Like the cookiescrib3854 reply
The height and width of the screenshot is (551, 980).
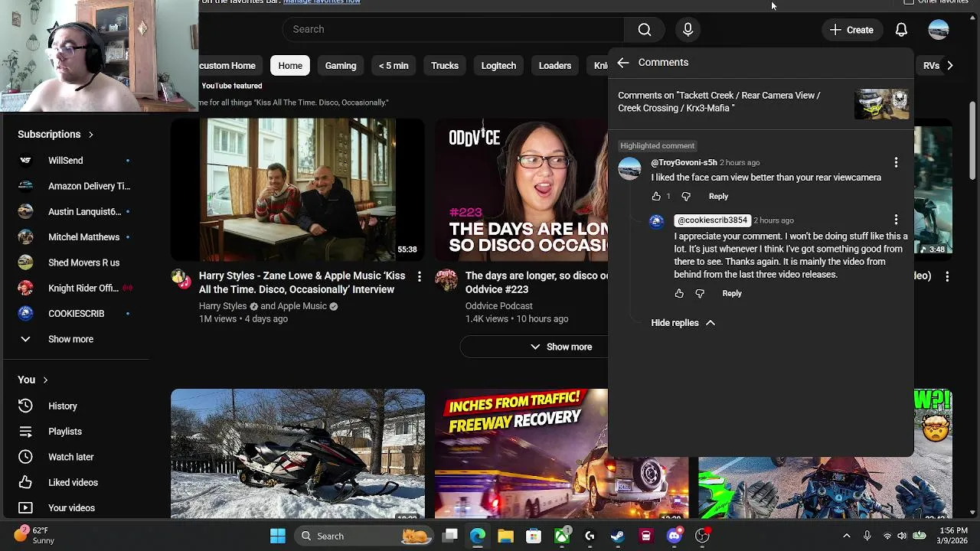click(x=679, y=293)
